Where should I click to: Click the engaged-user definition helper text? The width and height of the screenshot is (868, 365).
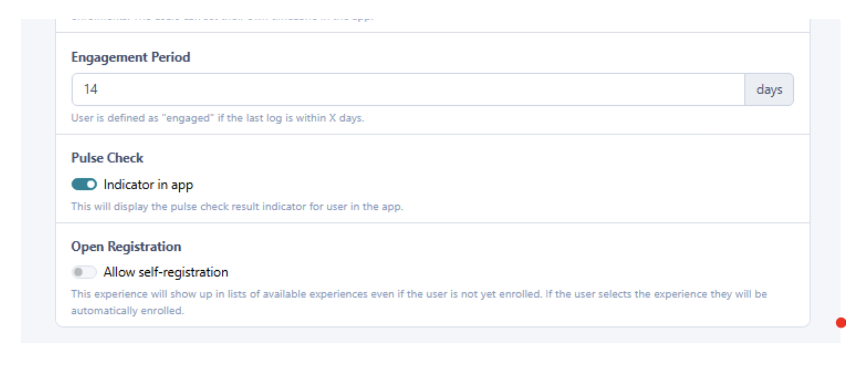[x=217, y=118]
